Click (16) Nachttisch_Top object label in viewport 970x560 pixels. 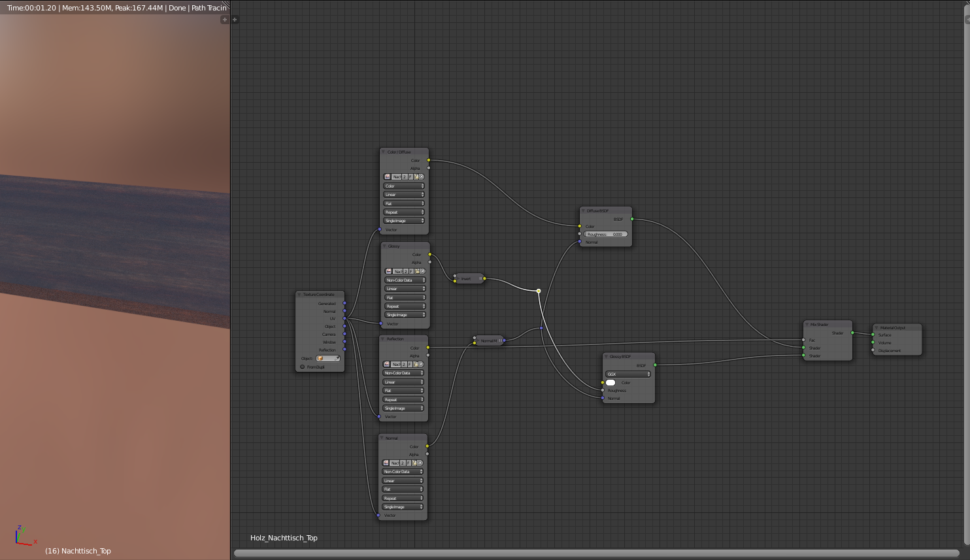(x=78, y=551)
